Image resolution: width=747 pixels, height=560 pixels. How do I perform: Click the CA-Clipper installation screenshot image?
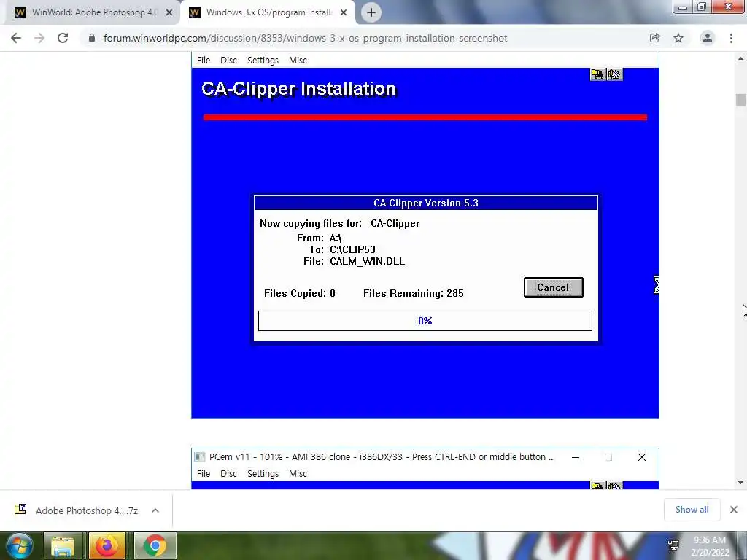[425, 236]
